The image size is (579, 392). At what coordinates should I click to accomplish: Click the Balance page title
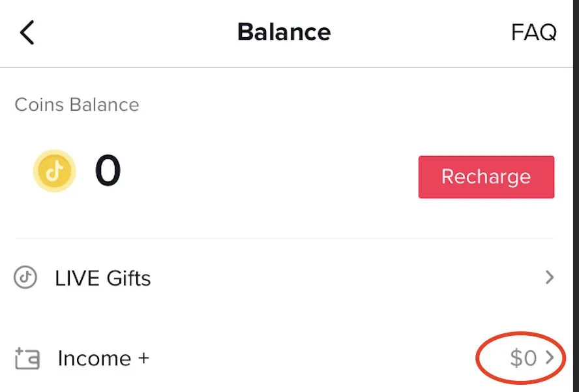[x=284, y=32]
